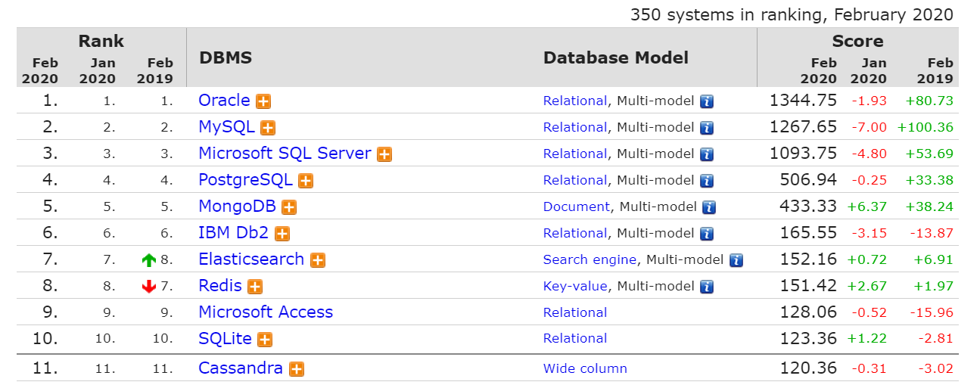Click the plus icon next to MongoDB
This screenshot has height=385, width=980.
(x=289, y=207)
